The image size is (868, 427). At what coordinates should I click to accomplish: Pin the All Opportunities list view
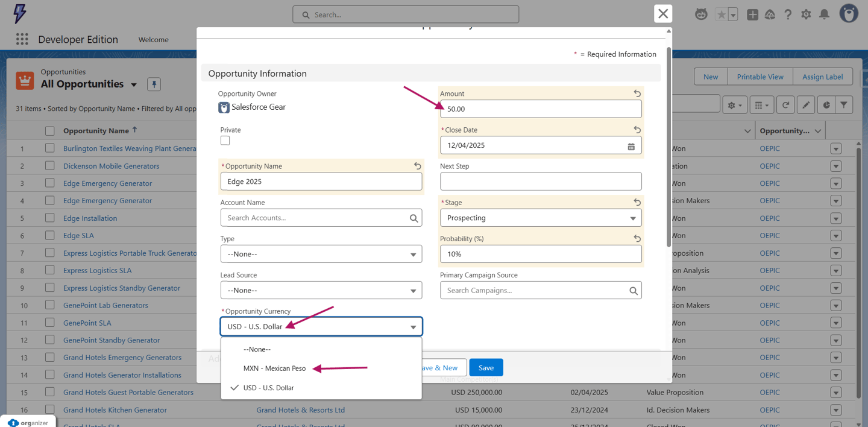tap(154, 84)
